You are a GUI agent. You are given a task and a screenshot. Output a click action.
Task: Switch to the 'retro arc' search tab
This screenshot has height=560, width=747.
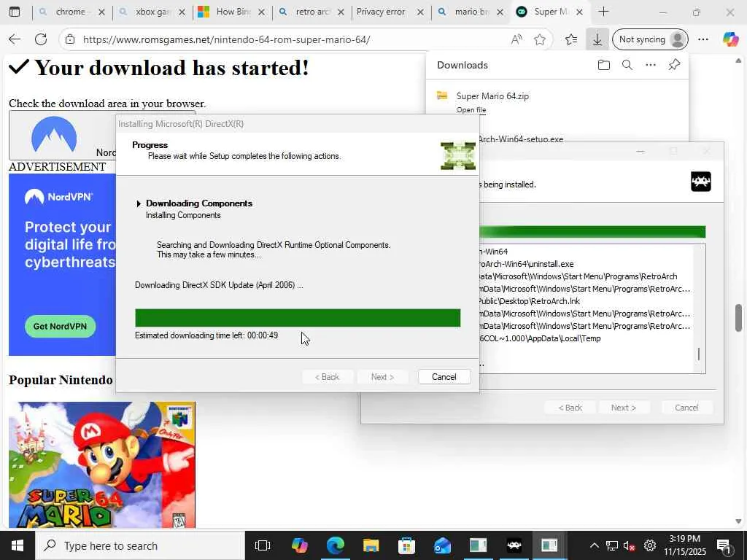312,12
